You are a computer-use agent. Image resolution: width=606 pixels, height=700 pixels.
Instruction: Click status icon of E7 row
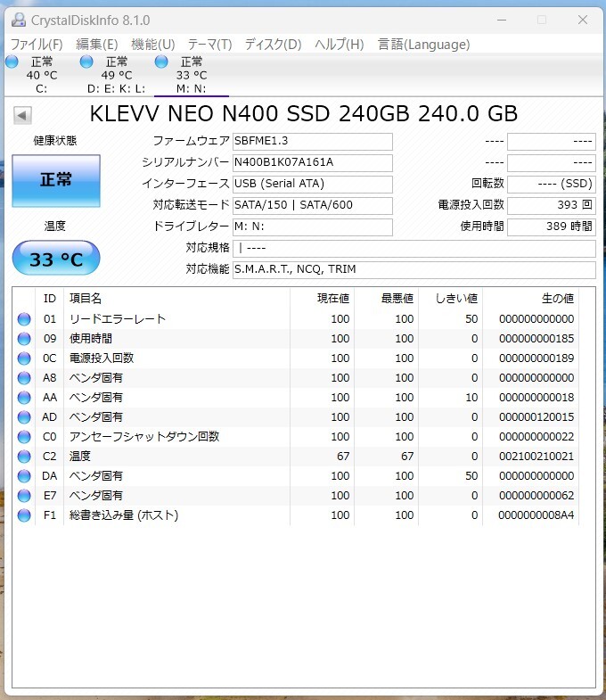click(x=24, y=496)
